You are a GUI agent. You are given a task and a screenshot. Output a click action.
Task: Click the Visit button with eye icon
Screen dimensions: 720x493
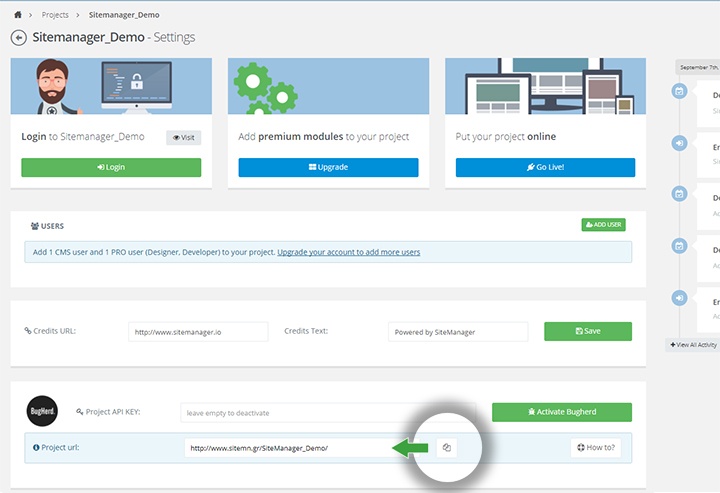coord(184,137)
